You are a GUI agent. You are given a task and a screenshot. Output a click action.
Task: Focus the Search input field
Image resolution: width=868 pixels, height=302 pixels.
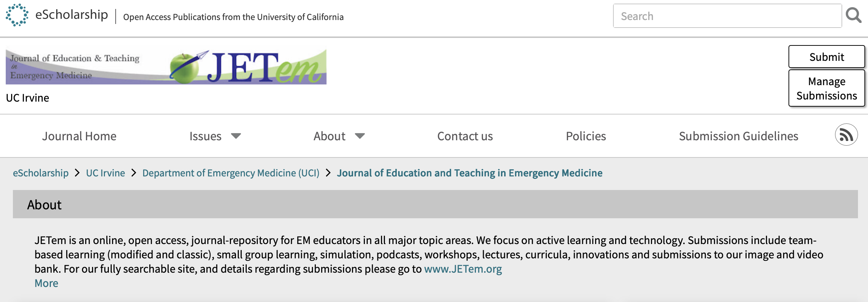[x=727, y=16]
